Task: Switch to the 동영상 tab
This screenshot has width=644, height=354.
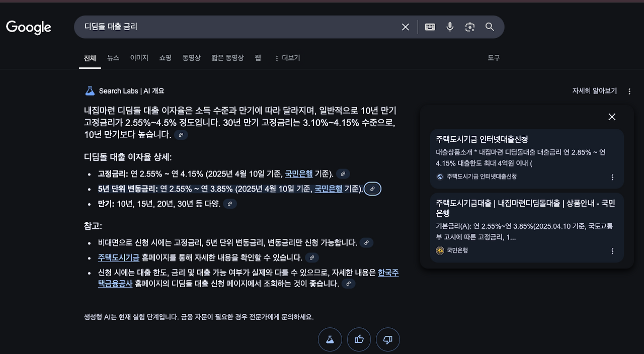Action: click(191, 58)
